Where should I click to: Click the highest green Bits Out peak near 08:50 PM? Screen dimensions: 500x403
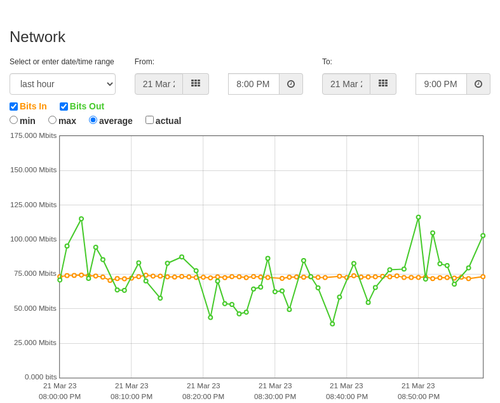pos(418,217)
